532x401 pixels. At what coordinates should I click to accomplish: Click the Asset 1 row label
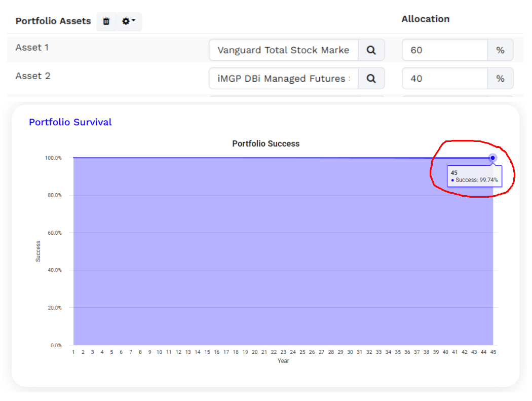click(x=32, y=48)
